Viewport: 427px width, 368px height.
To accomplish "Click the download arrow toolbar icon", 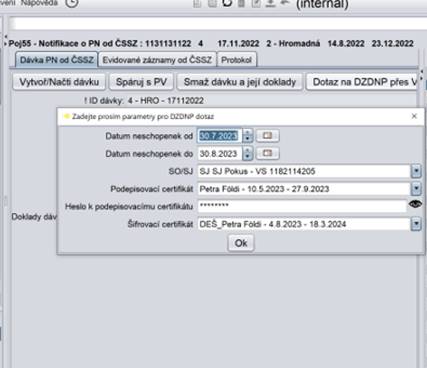I will [x=270, y=3].
